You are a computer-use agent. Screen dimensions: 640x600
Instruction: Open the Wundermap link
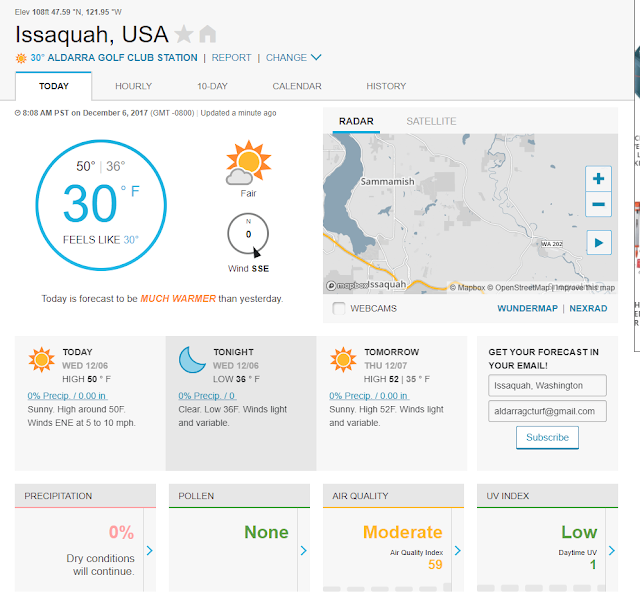tap(527, 308)
